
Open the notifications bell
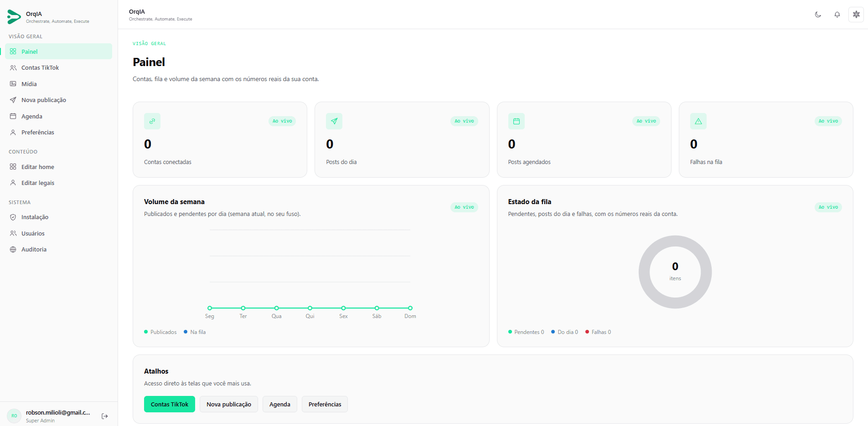pyautogui.click(x=837, y=15)
